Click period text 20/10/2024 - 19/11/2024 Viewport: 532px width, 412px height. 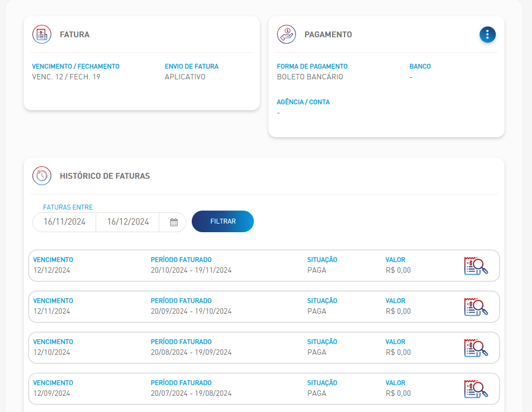click(x=191, y=271)
